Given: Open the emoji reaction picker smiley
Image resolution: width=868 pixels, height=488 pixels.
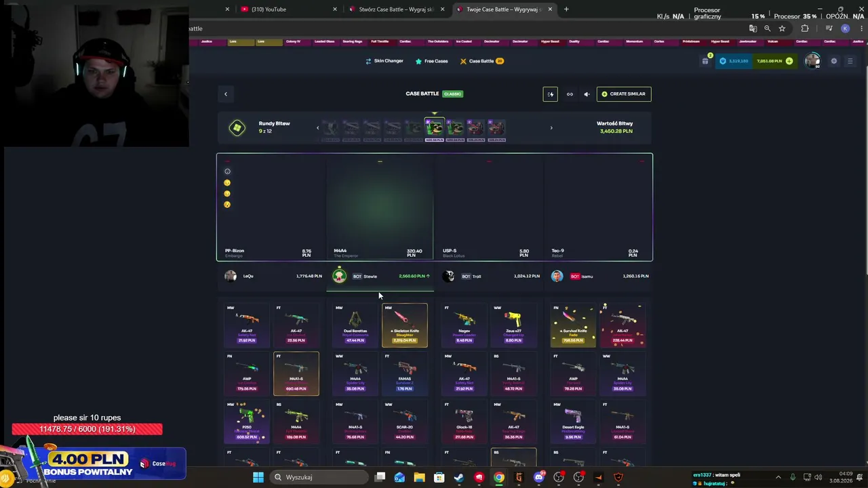Looking at the screenshot, I should (x=227, y=171).
